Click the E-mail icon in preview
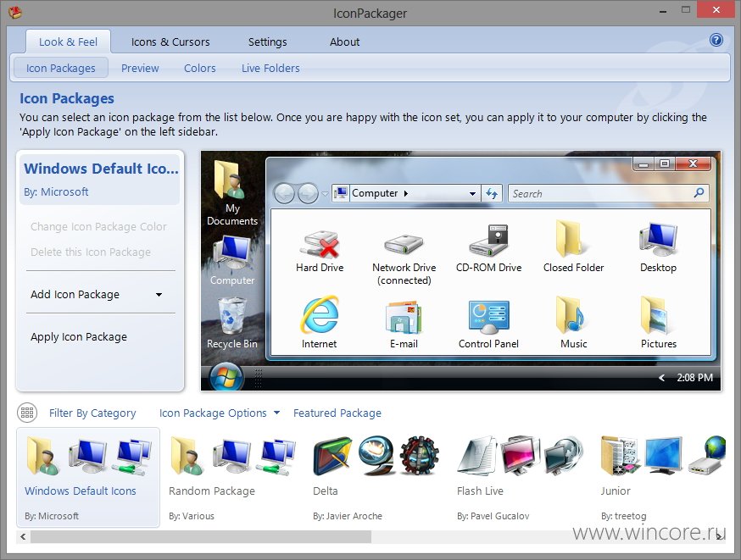 click(404, 316)
